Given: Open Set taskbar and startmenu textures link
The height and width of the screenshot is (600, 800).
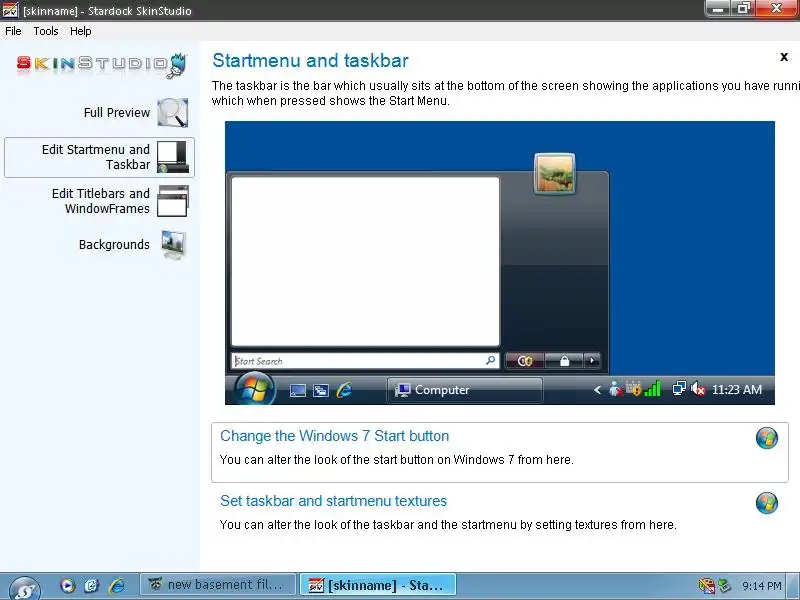Looking at the screenshot, I should point(333,501).
